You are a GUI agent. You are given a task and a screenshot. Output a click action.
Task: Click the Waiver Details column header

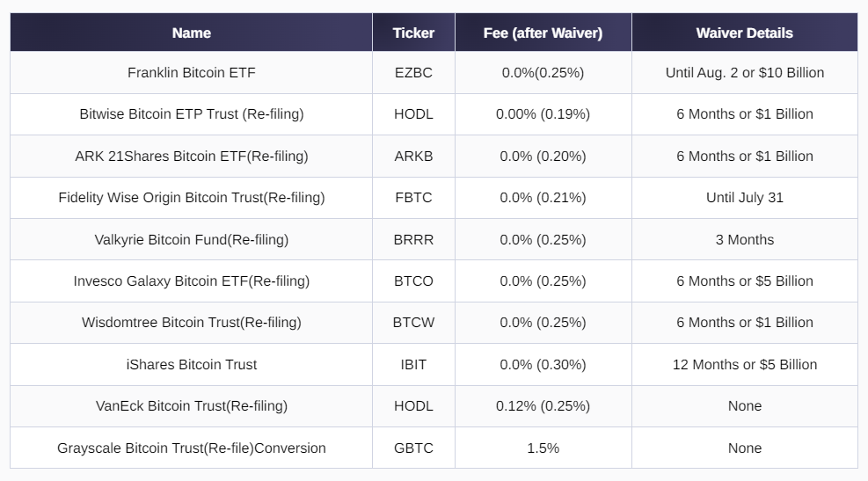coord(744,33)
